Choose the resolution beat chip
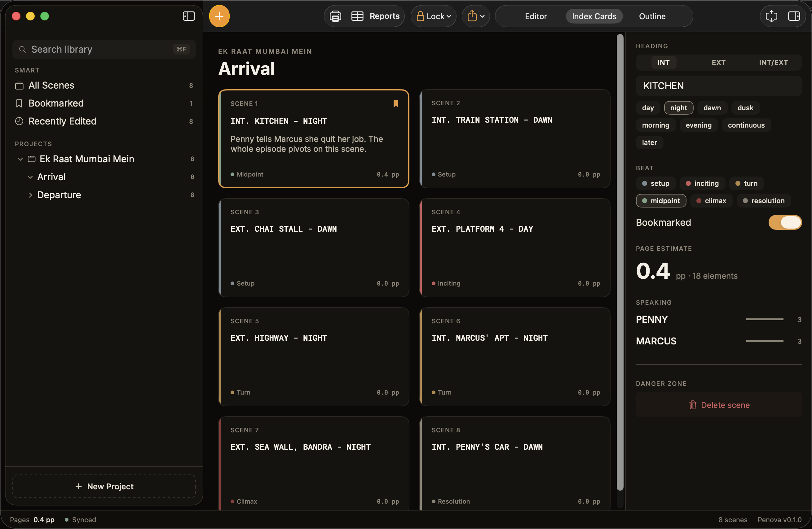Image resolution: width=812 pixels, height=529 pixels. (763, 201)
